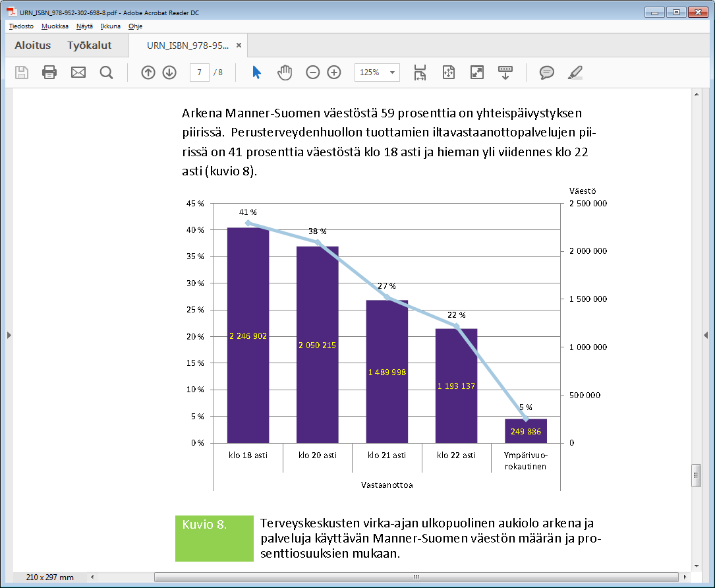The height and width of the screenshot is (588, 715).
Task: Zoom out with minus button
Action: tap(313, 73)
